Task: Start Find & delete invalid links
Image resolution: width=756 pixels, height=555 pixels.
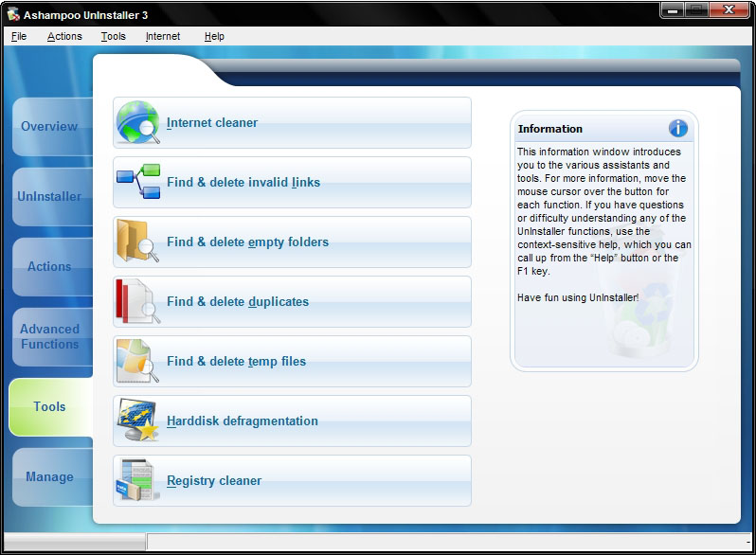Action: [x=292, y=182]
